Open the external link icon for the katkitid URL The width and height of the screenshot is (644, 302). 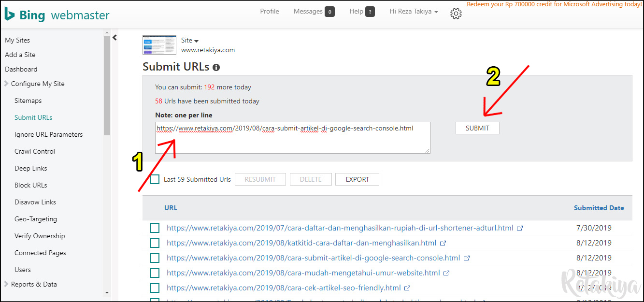pyautogui.click(x=443, y=243)
